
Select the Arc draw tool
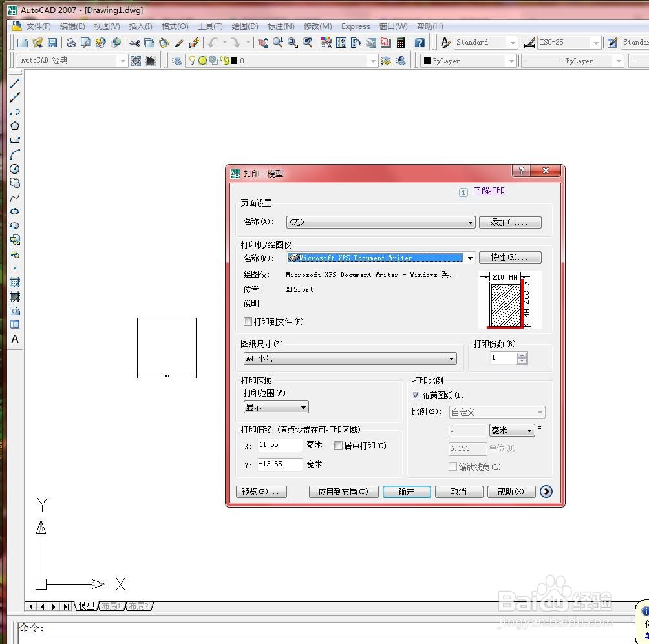coord(14,154)
